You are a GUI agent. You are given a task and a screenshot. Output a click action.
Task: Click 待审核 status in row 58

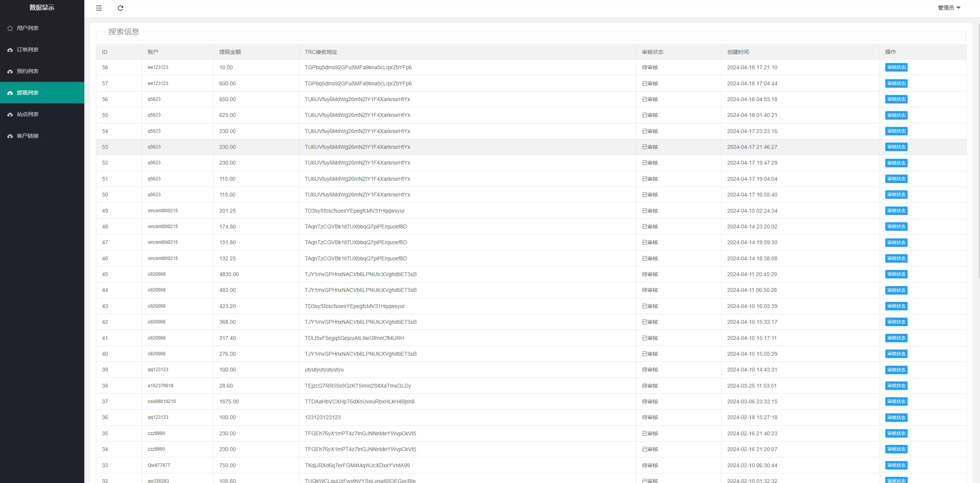point(650,67)
